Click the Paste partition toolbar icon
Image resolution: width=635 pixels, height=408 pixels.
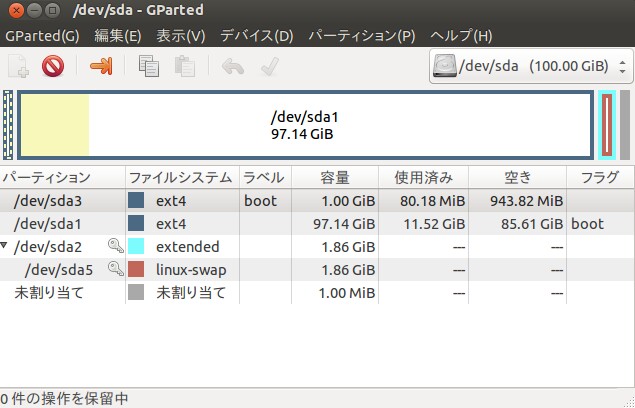pyautogui.click(x=184, y=67)
